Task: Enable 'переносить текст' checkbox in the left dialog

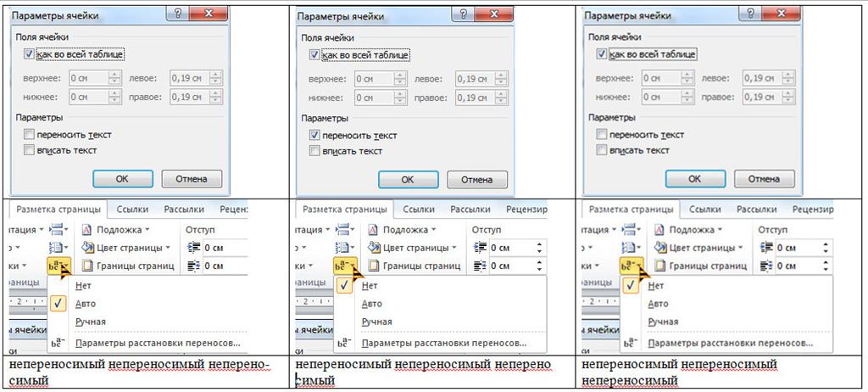Action: [x=31, y=134]
